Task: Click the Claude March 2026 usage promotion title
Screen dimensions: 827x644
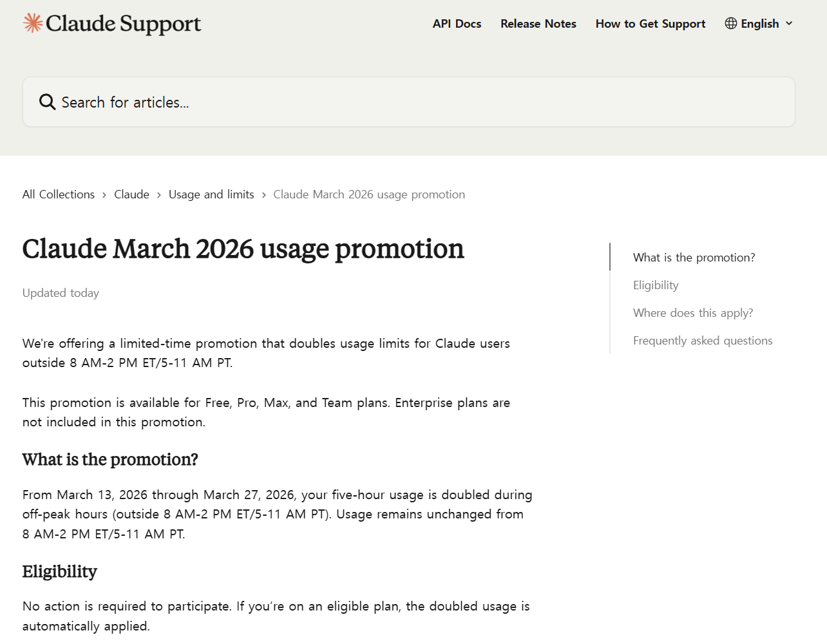Action: point(243,249)
